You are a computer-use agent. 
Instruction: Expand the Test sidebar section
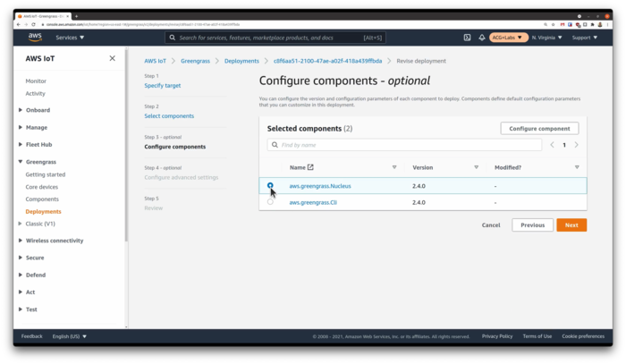pyautogui.click(x=21, y=309)
